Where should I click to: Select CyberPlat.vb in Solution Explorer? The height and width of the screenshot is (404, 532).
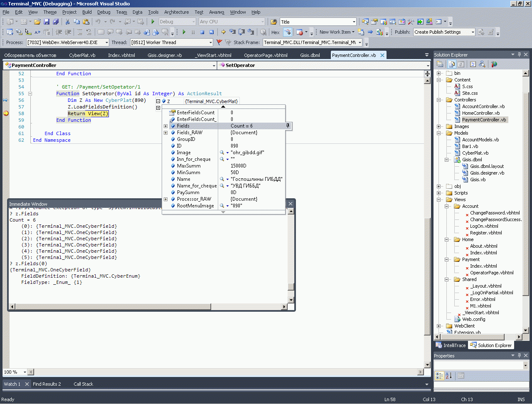pos(475,153)
